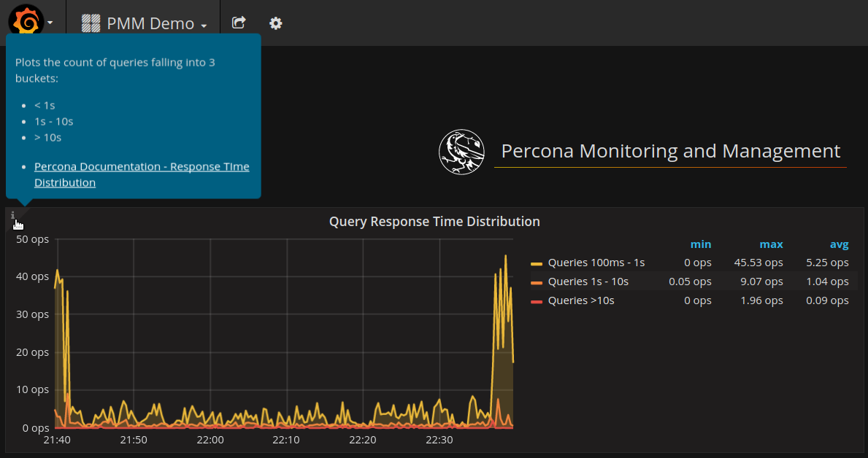
Task: Click orange color swatch for Queries 1s - 10s
Action: (x=537, y=282)
